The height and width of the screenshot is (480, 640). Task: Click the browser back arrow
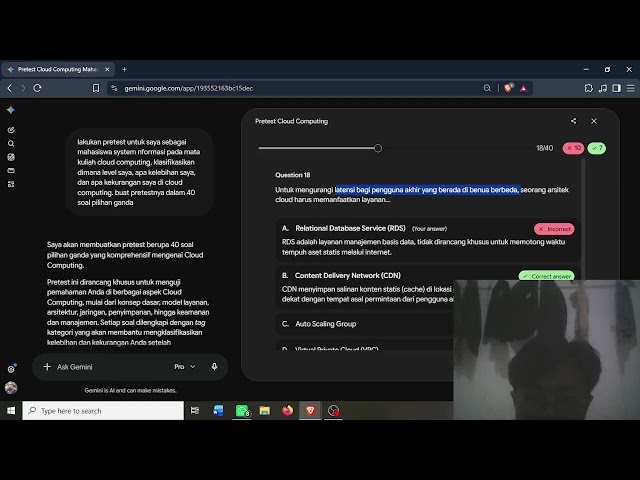[x=10, y=88]
